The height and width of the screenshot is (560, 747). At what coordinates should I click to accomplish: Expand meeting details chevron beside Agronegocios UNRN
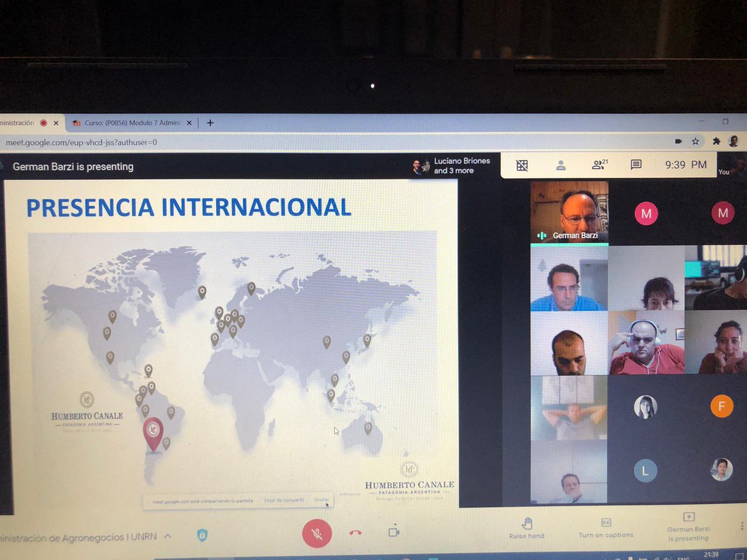168,536
